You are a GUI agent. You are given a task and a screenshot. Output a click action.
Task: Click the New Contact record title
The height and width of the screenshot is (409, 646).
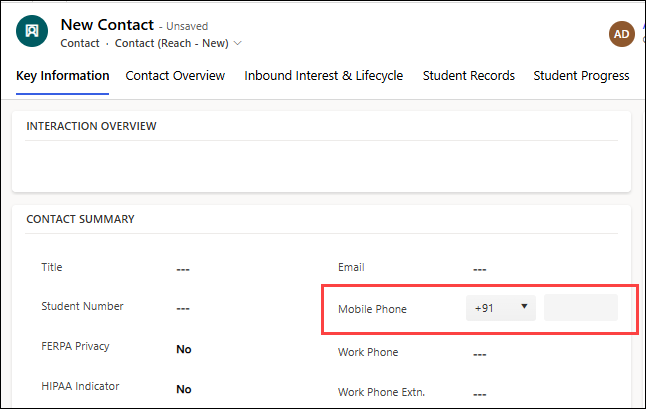[x=107, y=24]
